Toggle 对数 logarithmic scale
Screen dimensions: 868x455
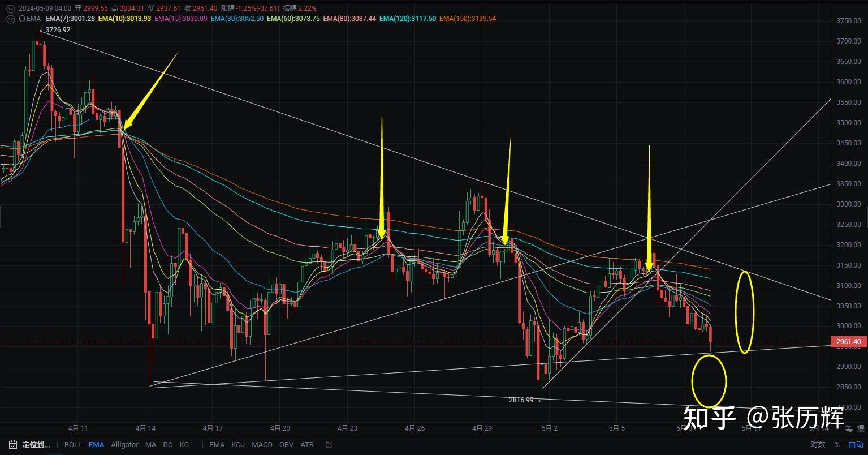(818, 445)
